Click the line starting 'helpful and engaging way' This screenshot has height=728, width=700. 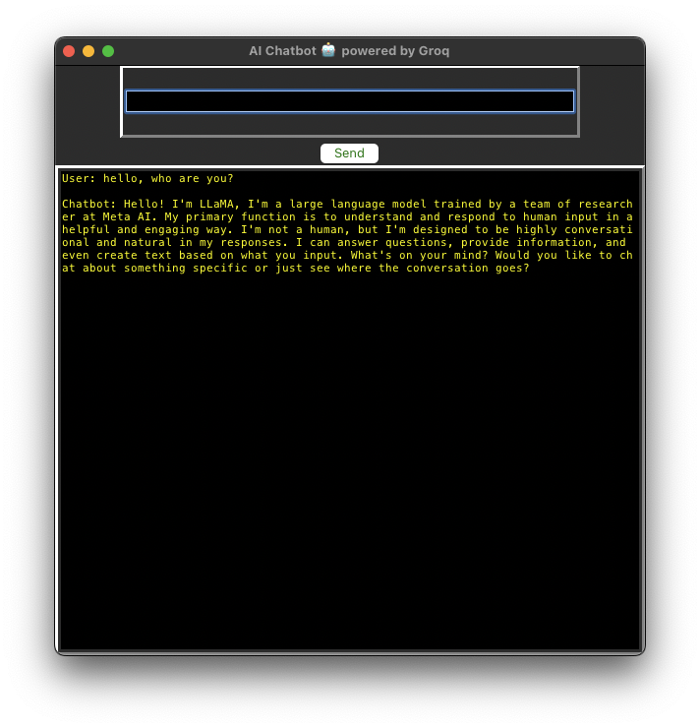[x=347, y=229]
